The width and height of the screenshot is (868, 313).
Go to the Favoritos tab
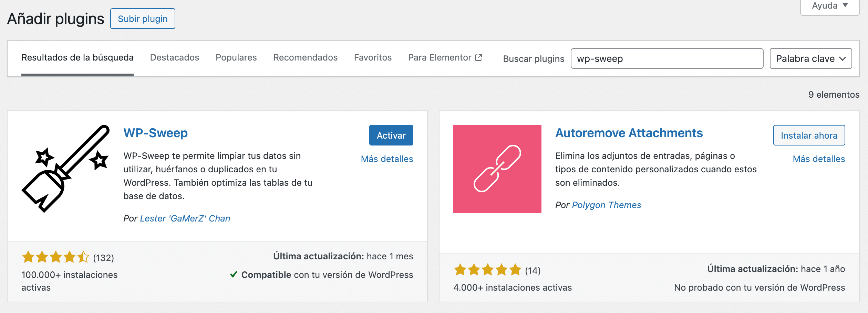click(x=373, y=57)
